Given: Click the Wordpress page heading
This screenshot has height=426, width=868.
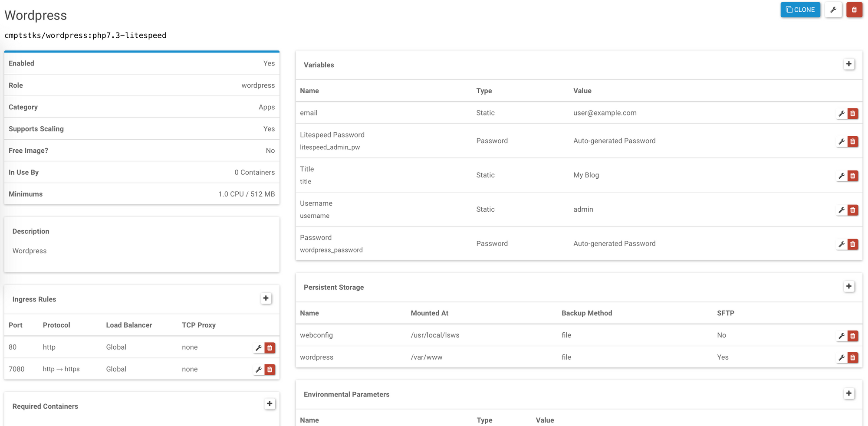Looking at the screenshot, I should tap(36, 15).
